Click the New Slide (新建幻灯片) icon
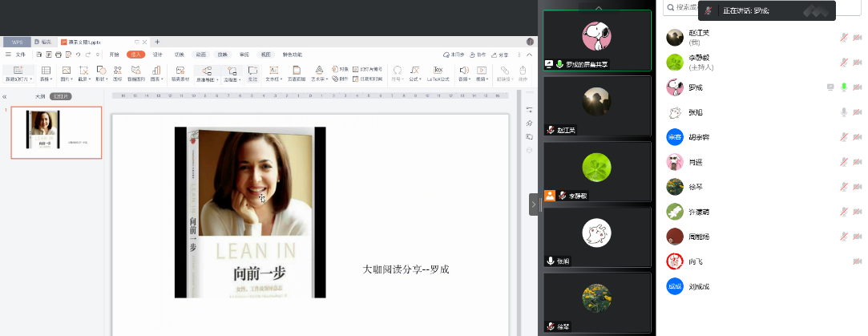The image size is (868, 336). 17,70
